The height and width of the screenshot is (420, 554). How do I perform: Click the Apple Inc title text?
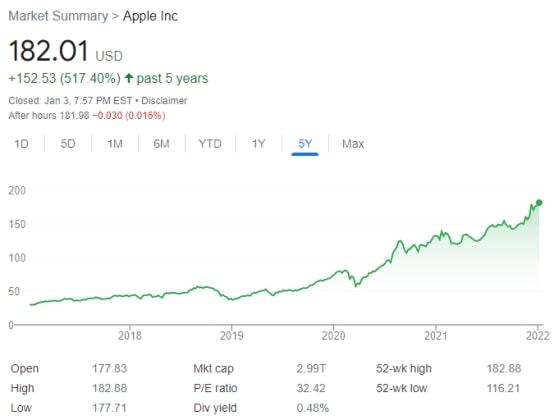pyautogui.click(x=151, y=16)
